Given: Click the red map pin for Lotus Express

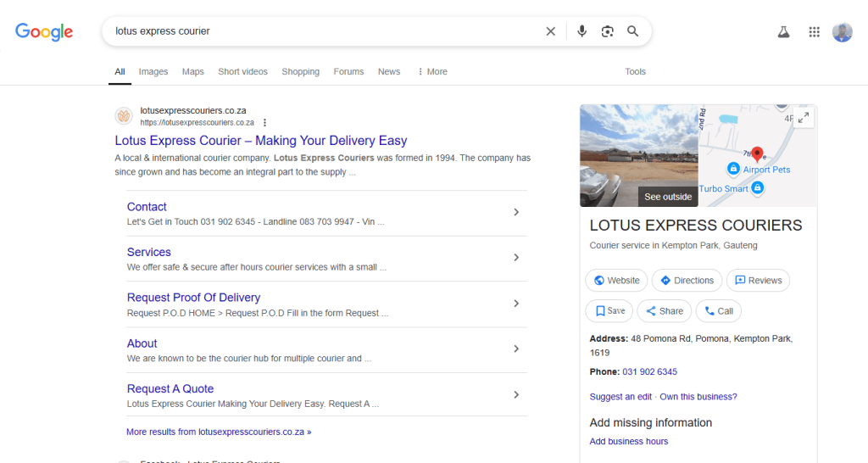Looking at the screenshot, I should pos(757,154).
